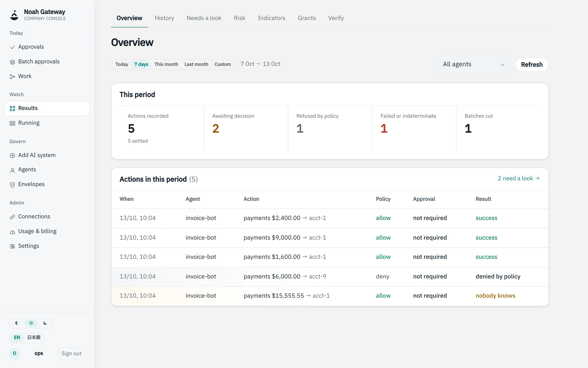Click the Usage & billing gauge icon
The height and width of the screenshot is (368, 588).
click(12, 232)
